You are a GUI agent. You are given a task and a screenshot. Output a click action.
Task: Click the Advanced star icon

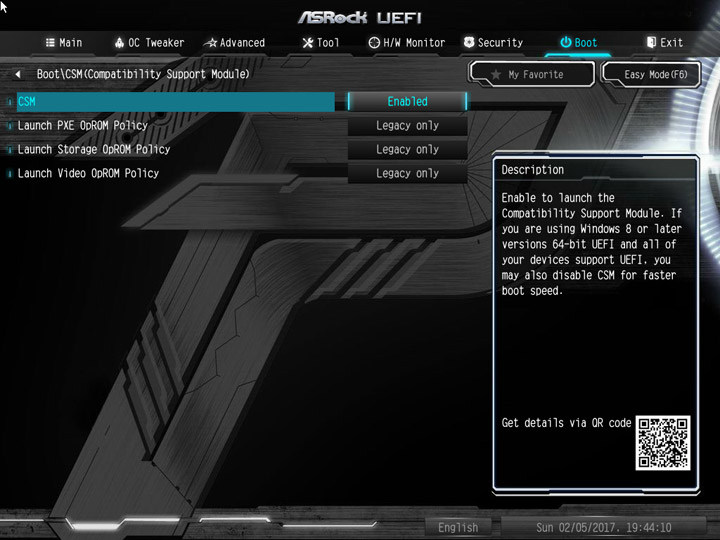(x=211, y=43)
